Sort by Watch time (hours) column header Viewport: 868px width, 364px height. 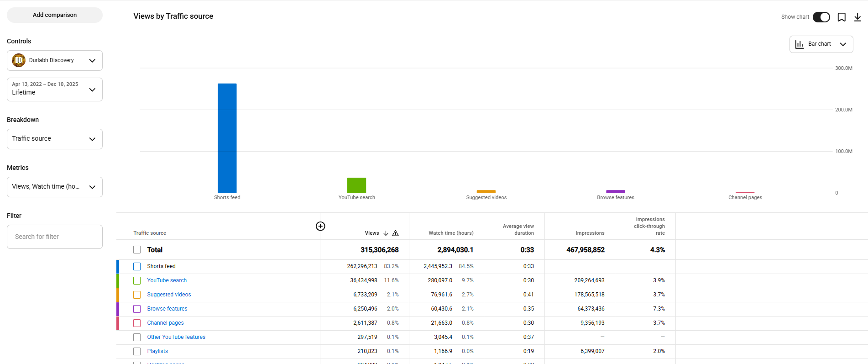[x=450, y=233]
